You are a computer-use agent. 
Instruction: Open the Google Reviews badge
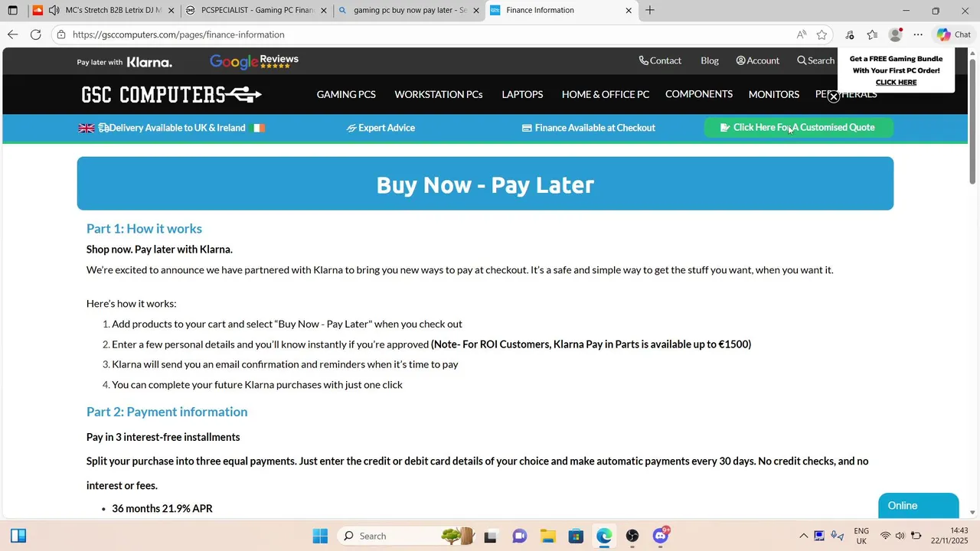(254, 61)
